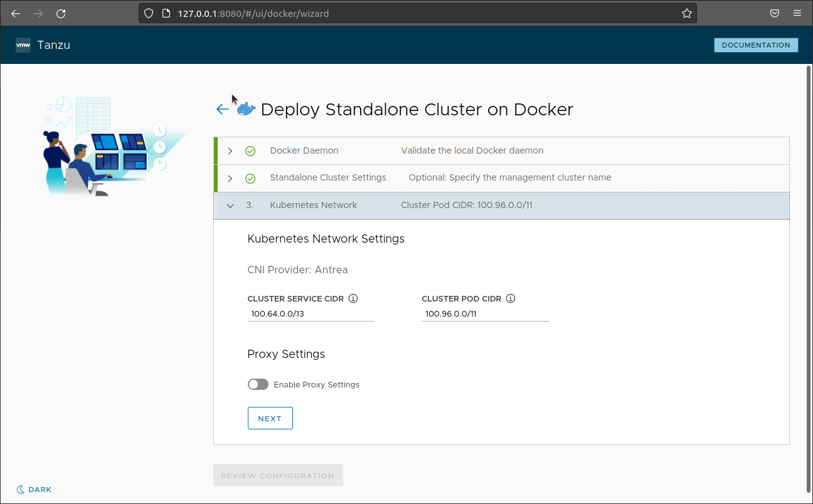Click the VMware logo in the header
This screenshot has width=813, height=504.
pos(23,45)
